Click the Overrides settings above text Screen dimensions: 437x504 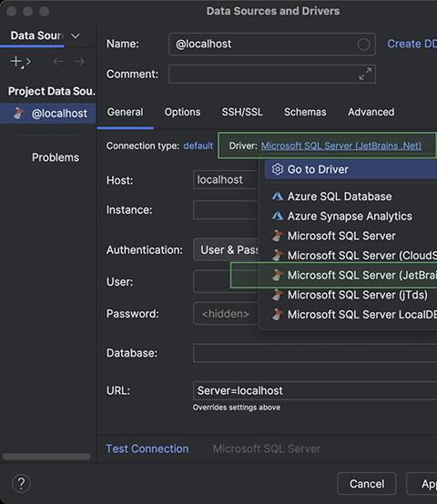pyautogui.click(x=237, y=408)
